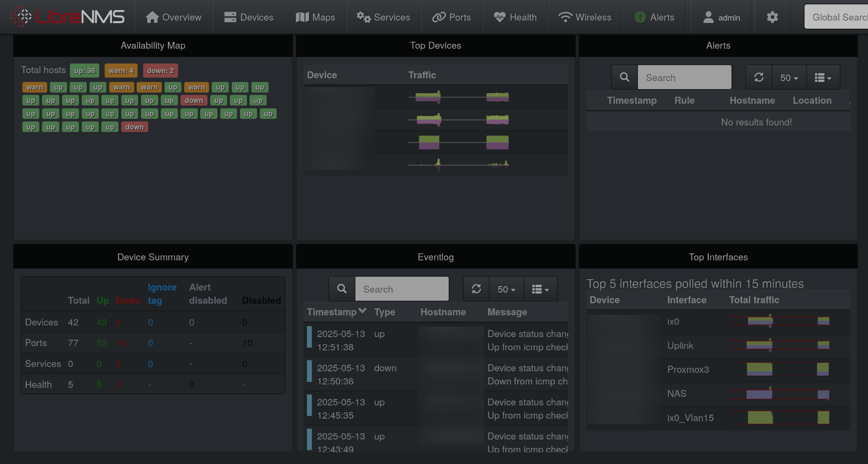Click the Global Search input field
Viewport: 868px width, 464px height.
point(837,17)
